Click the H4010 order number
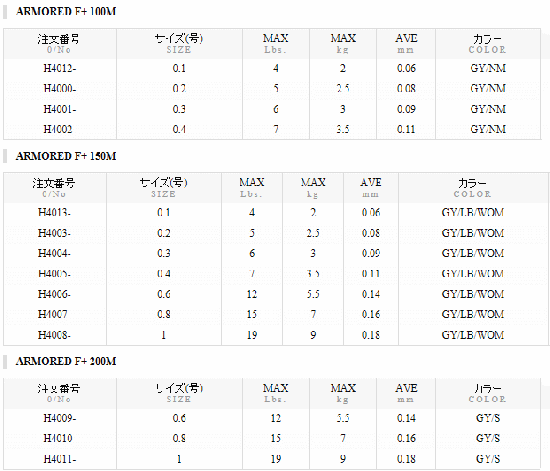Viewport: 550px width, 471px height. [x=58, y=438]
